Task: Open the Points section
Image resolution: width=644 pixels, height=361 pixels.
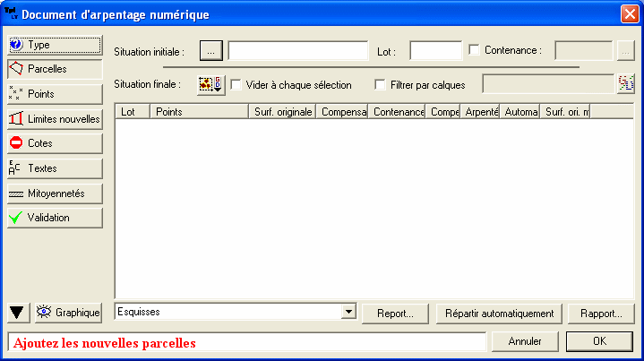Action: pyautogui.click(x=54, y=93)
